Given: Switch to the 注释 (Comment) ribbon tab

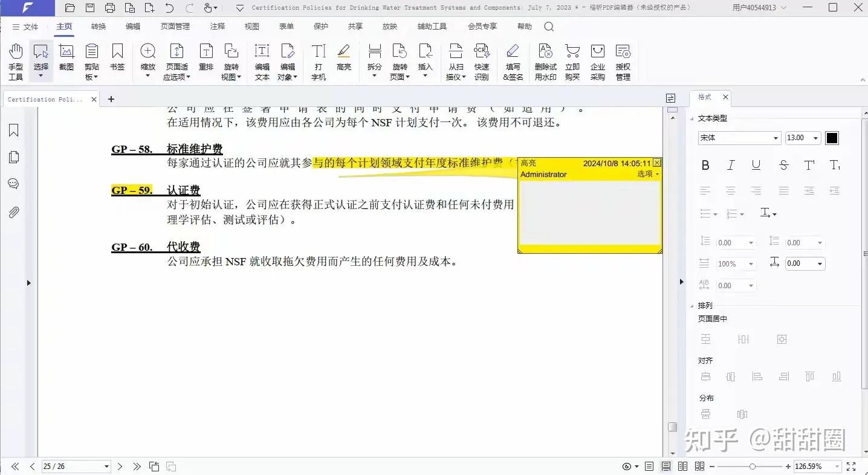Looking at the screenshot, I should pos(218,27).
